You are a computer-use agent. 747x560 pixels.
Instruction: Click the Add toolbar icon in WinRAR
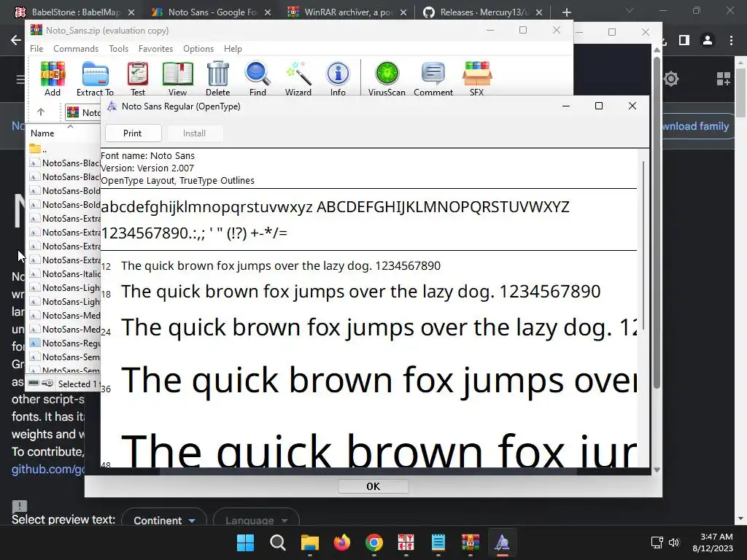(x=53, y=79)
